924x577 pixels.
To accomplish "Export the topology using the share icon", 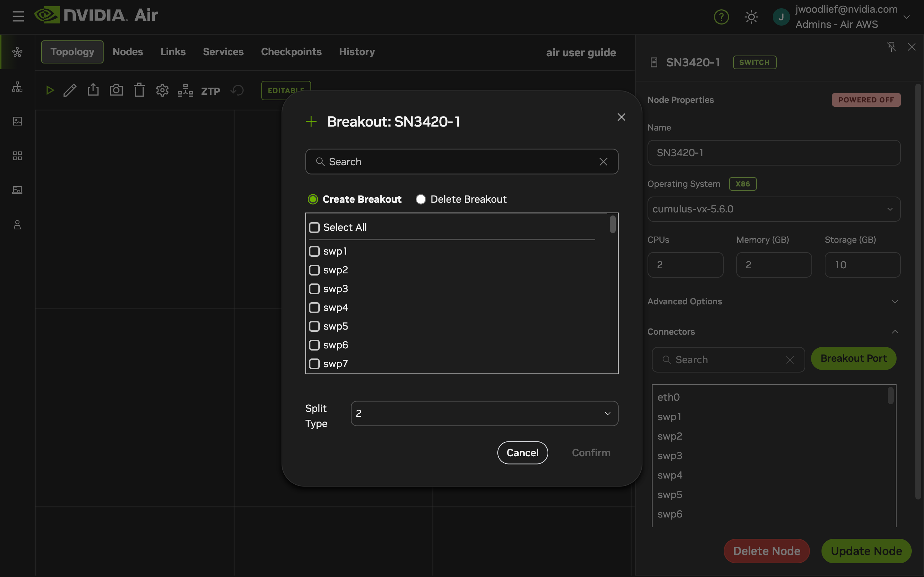I will [x=93, y=90].
